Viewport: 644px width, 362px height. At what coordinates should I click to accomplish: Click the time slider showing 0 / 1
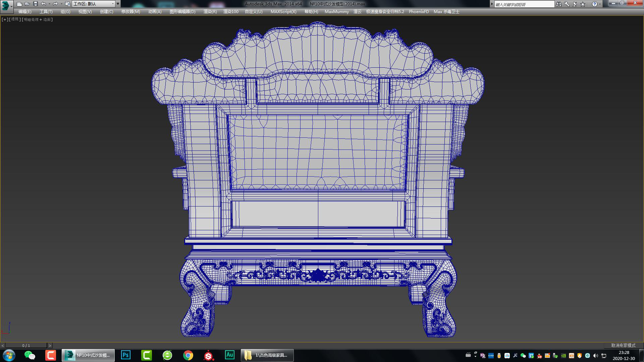click(x=27, y=345)
